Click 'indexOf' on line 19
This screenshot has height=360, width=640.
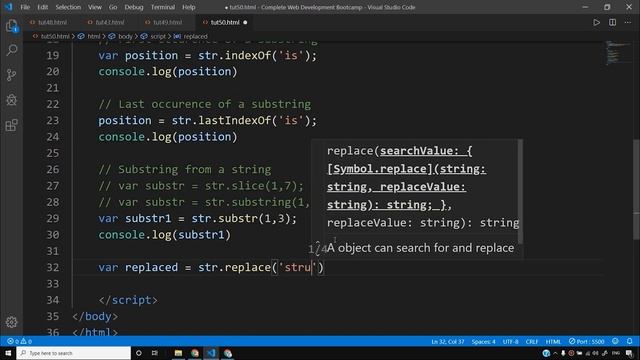(x=248, y=56)
